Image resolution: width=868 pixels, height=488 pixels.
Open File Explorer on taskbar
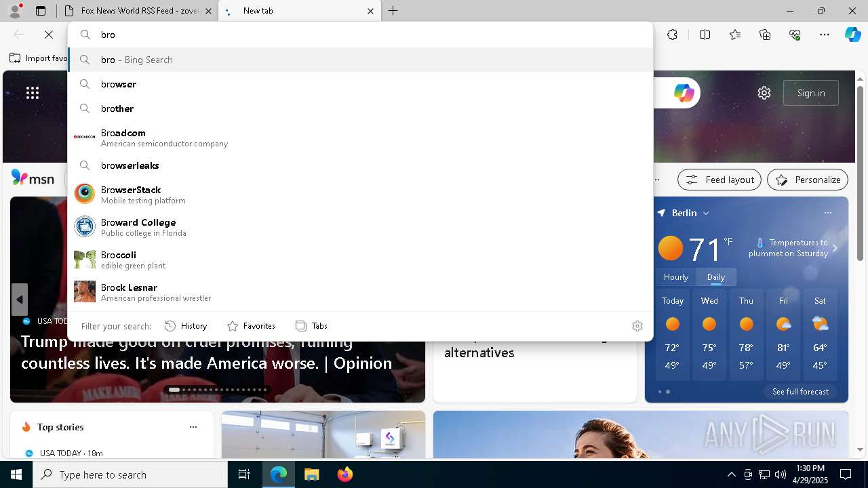coord(311,474)
